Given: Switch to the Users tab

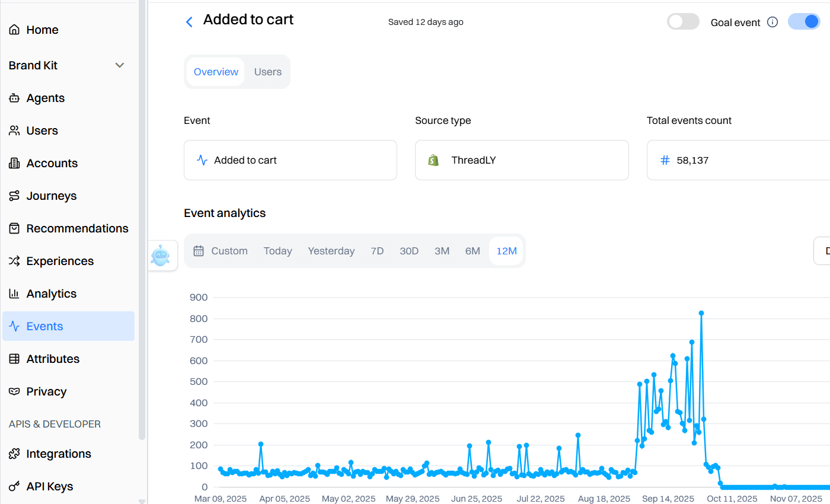Looking at the screenshot, I should tap(267, 72).
